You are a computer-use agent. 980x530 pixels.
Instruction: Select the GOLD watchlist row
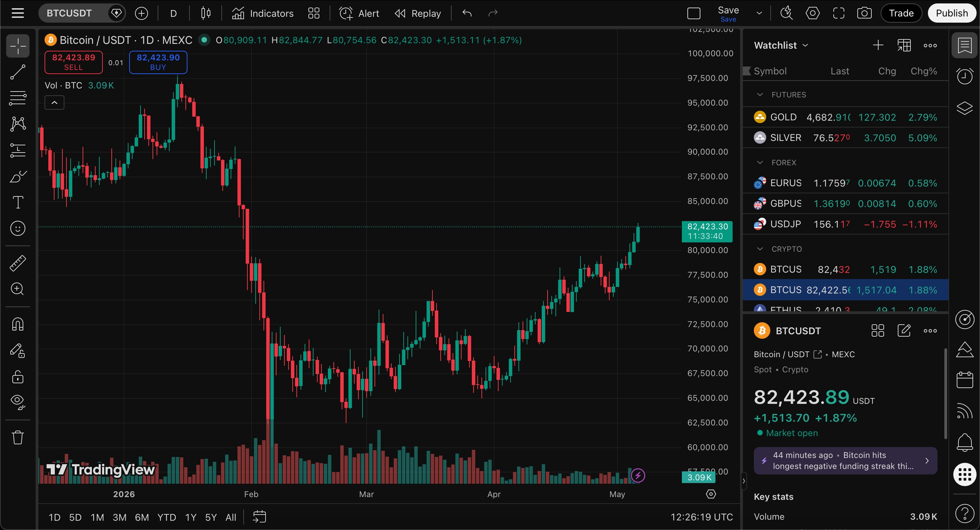point(845,117)
